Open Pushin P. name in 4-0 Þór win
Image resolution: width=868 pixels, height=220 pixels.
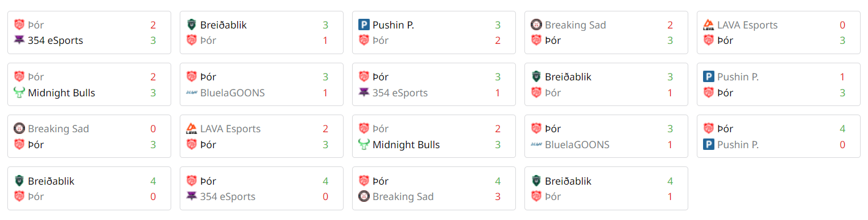pos(738,145)
